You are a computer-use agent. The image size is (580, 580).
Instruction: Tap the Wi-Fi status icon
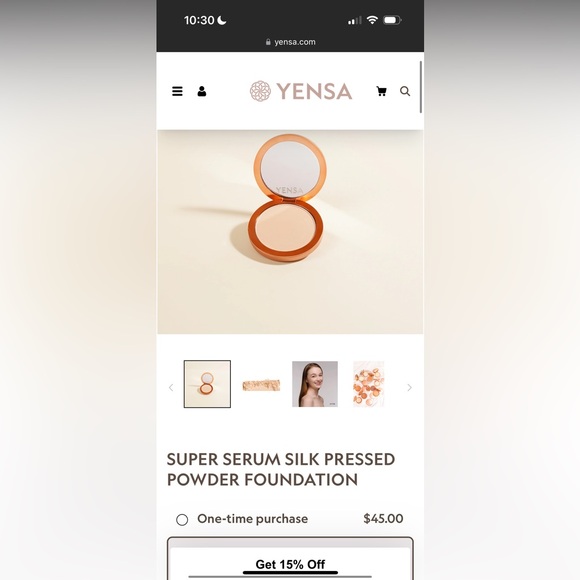click(372, 20)
